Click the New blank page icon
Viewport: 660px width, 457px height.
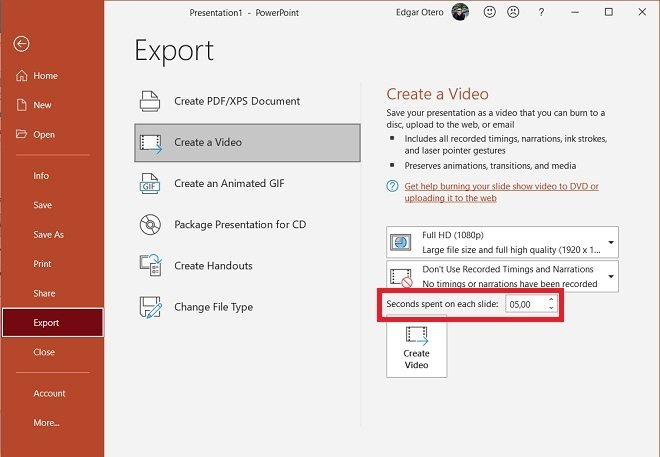(x=21, y=105)
